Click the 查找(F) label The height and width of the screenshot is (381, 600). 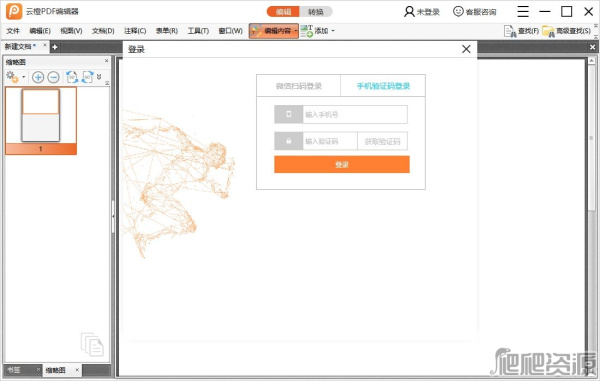[x=528, y=31]
